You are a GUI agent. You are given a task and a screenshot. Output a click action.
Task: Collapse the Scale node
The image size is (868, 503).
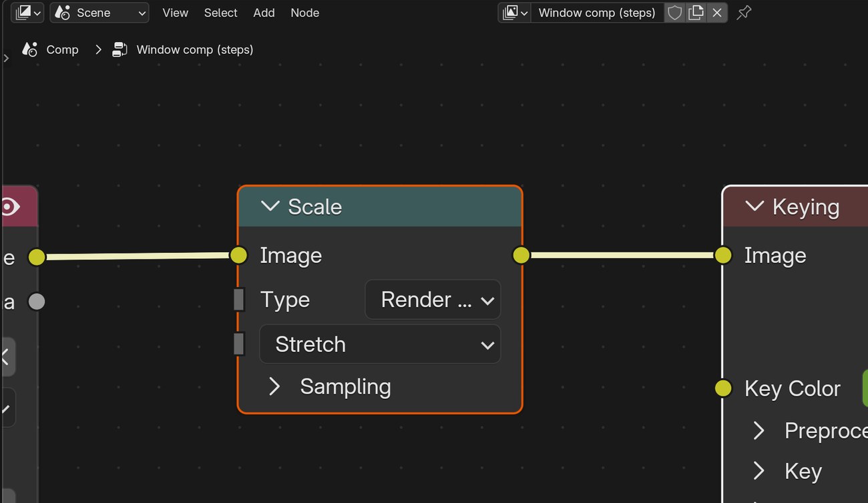[x=270, y=206]
